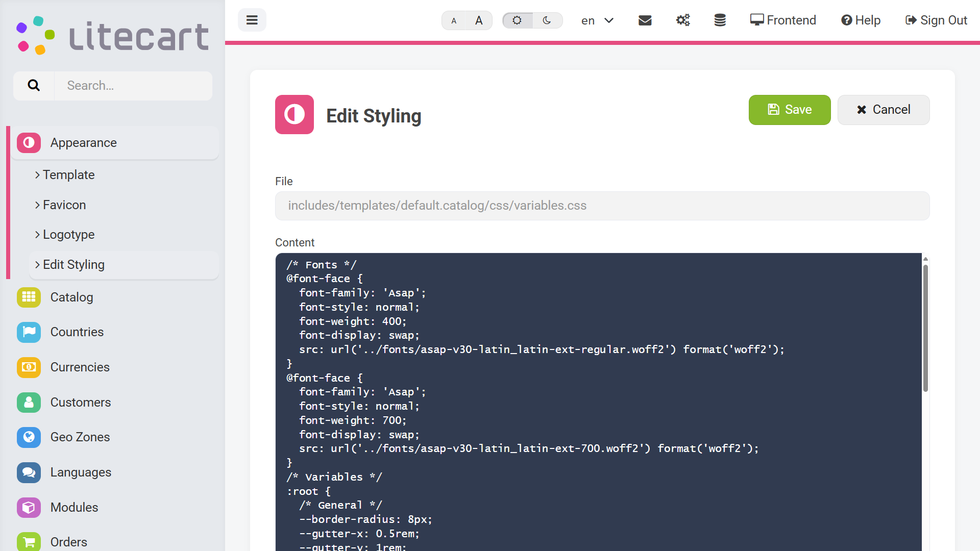
Task: Toggle the sidebar with the hamburger menu button
Action: click(252, 20)
